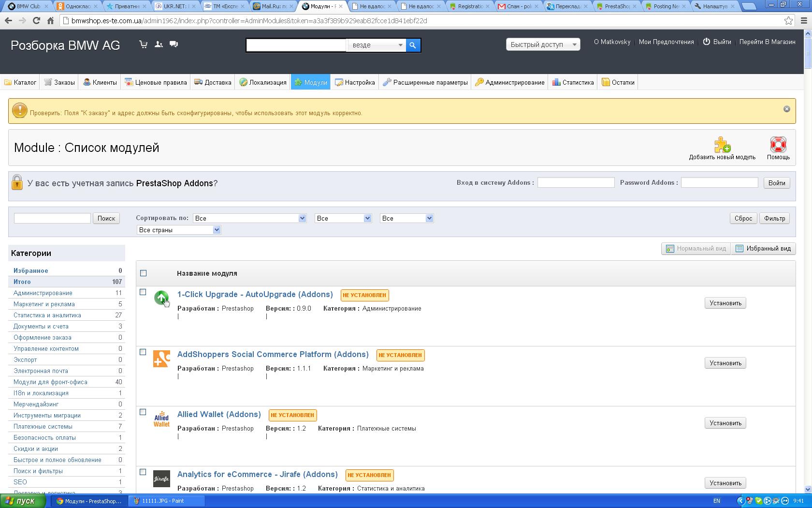This screenshot has height=508, width=812.
Task: Click the Поиск module search button
Action: [x=106, y=218]
